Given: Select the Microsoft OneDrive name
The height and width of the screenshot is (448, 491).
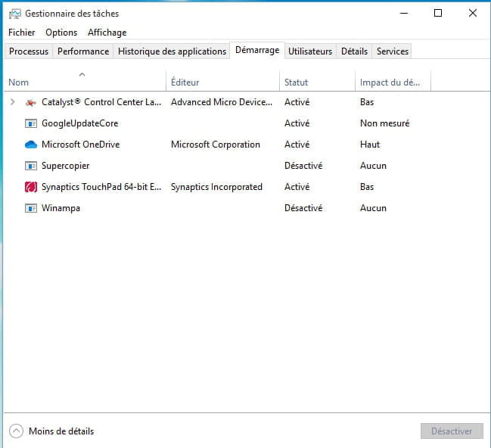Looking at the screenshot, I should pyautogui.click(x=81, y=145).
